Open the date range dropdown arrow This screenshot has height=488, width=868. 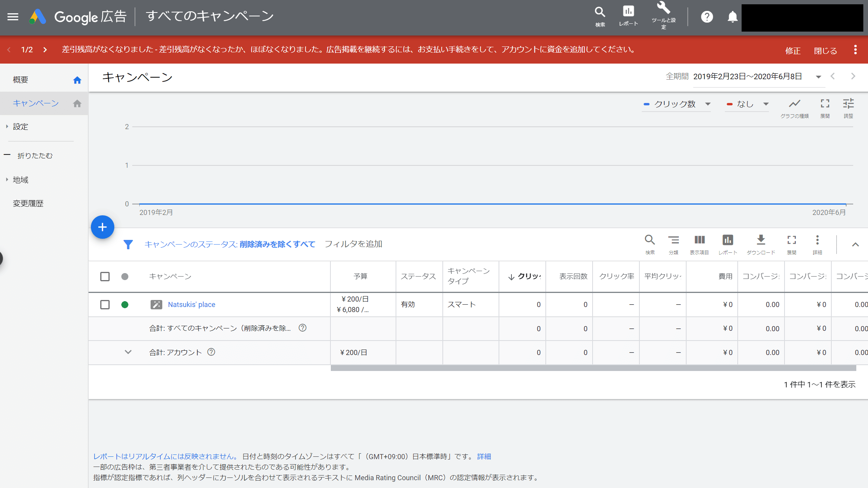click(818, 77)
